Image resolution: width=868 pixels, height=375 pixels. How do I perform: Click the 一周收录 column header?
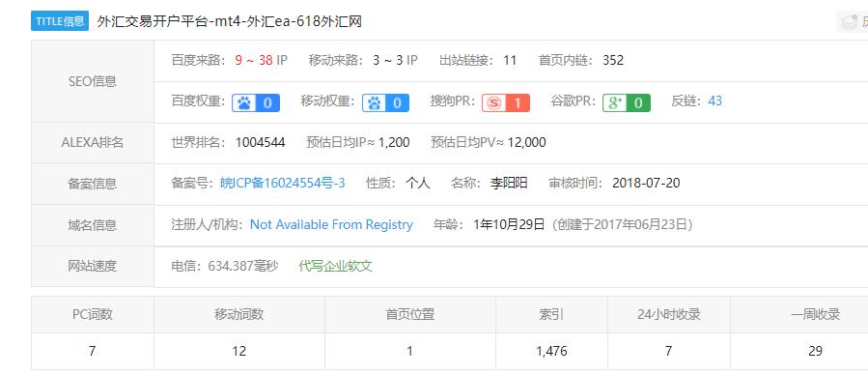pyautogui.click(x=816, y=315)
